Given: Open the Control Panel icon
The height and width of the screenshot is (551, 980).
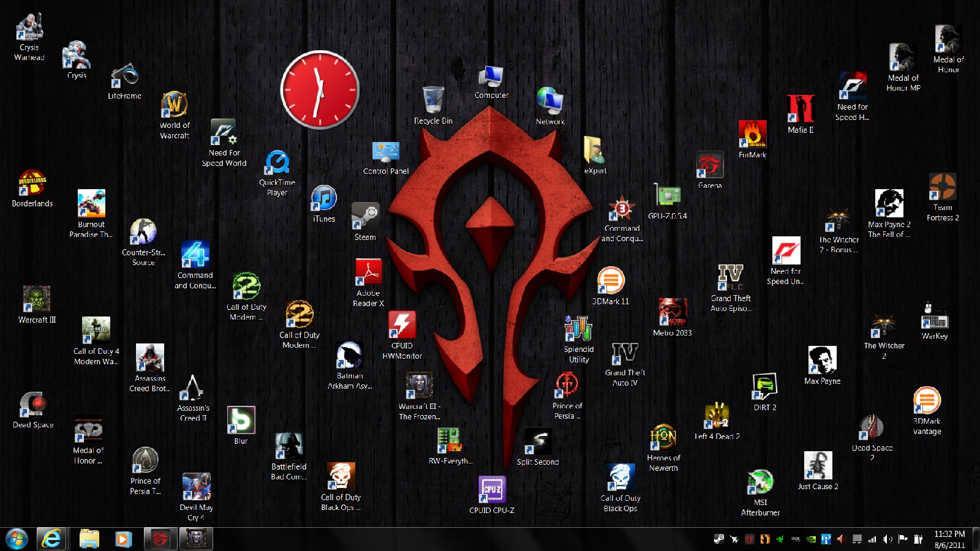Looking at the screenshot, I should (386, 158).
